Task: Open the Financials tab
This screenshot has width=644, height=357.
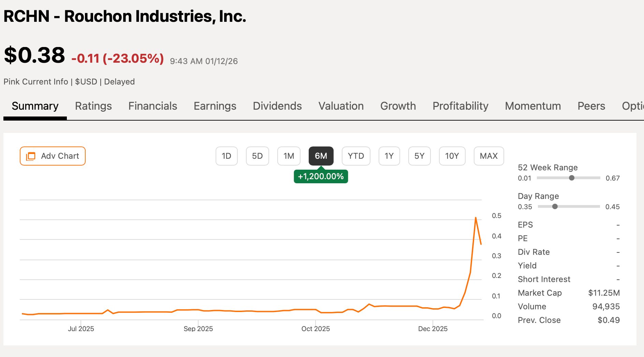Action: pyautogui.click(x=152, y=106)
